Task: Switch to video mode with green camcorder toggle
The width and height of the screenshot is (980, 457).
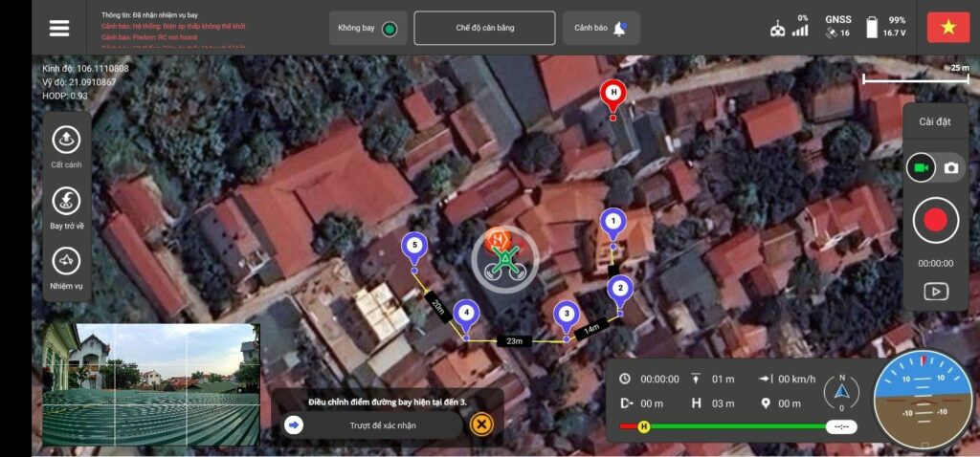Action: tap(921, 168)
